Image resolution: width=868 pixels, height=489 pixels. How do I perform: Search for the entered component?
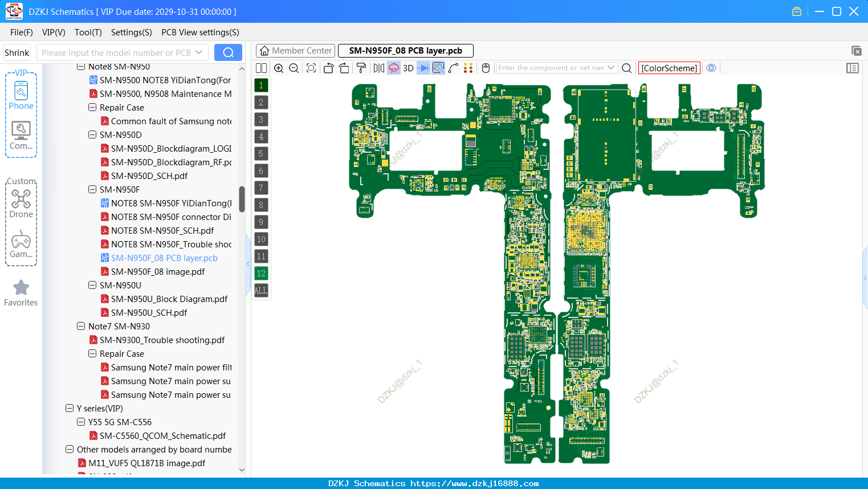626,68
